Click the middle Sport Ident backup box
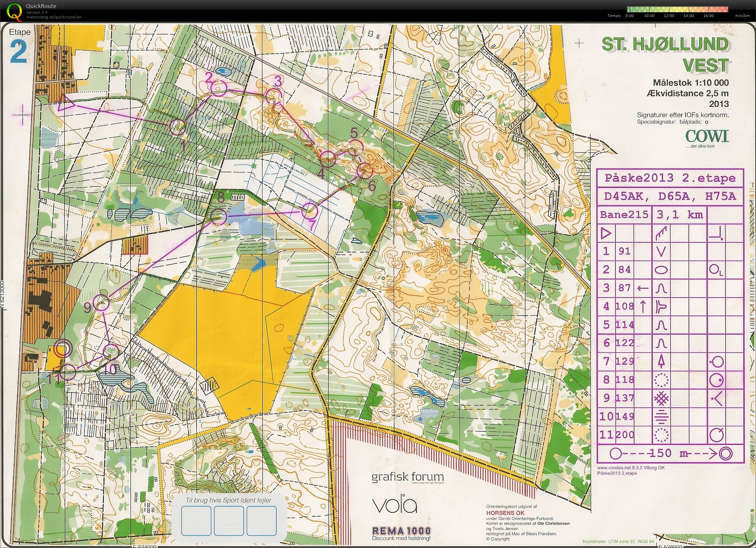 coord(229,521)
